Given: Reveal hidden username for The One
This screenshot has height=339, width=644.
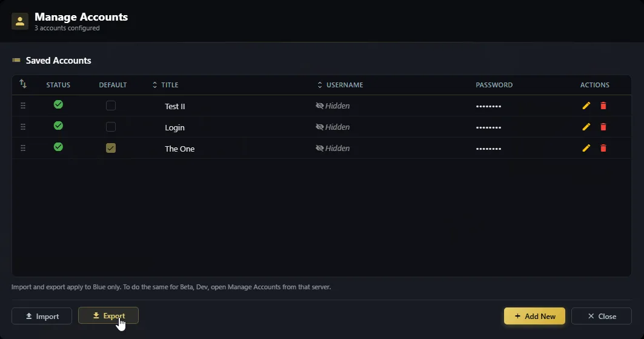Looking at the screenshot, I should tap(333, 148).
